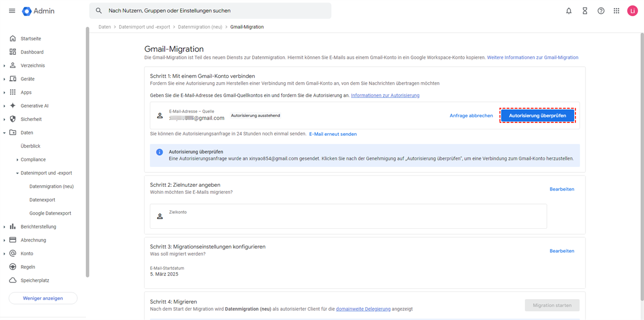Open the notifications bell

tap(569, 11)
